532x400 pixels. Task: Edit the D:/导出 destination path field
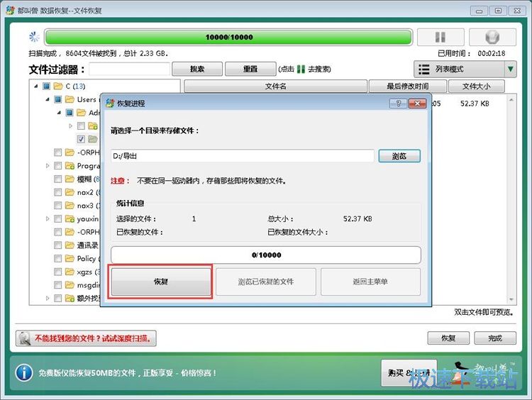(x=243, y=156)
